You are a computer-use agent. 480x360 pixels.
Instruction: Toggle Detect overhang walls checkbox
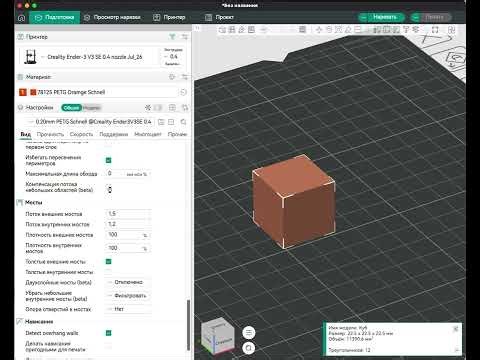click(108, 333)
